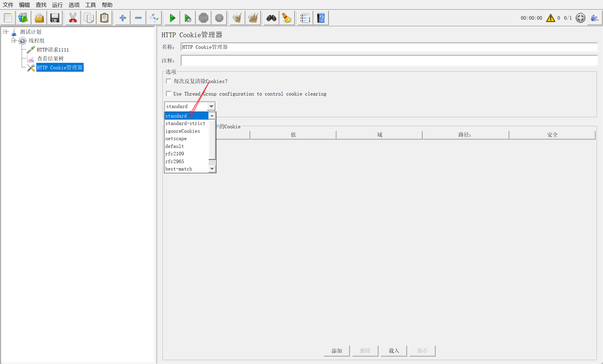603x364 pixels.
Task: Click the 值 column header
Action: coord(293,135)
